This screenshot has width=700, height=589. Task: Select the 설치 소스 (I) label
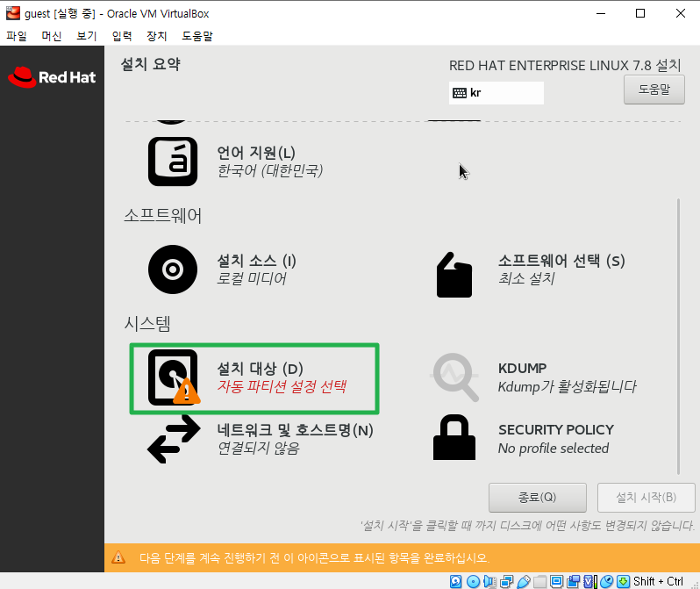click(x=256, y=261)
